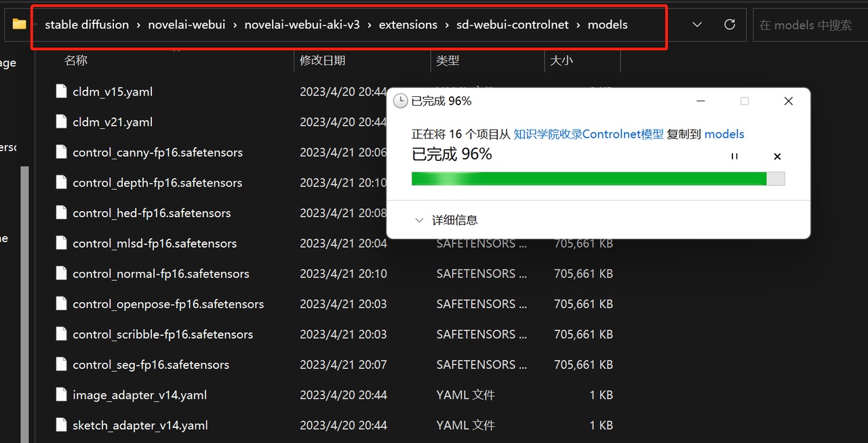Expand the chevron after novelai-webui
This screenshot has height=443, width=868.
(235, 25)
